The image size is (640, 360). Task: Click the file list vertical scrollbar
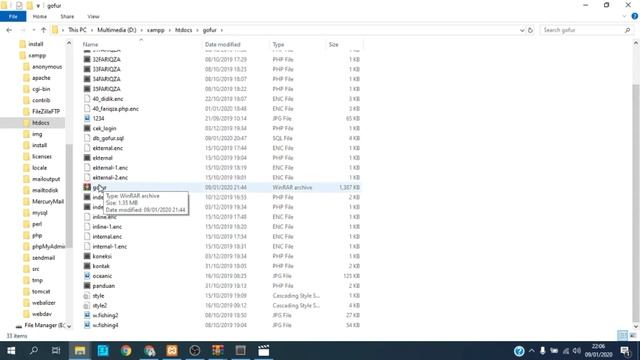(636, 202)
